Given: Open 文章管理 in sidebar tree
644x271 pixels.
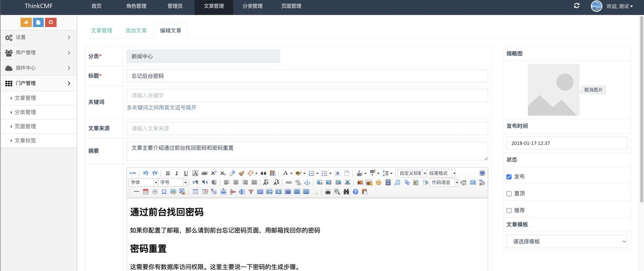Looking at the screenshot, I should point(38,98).
